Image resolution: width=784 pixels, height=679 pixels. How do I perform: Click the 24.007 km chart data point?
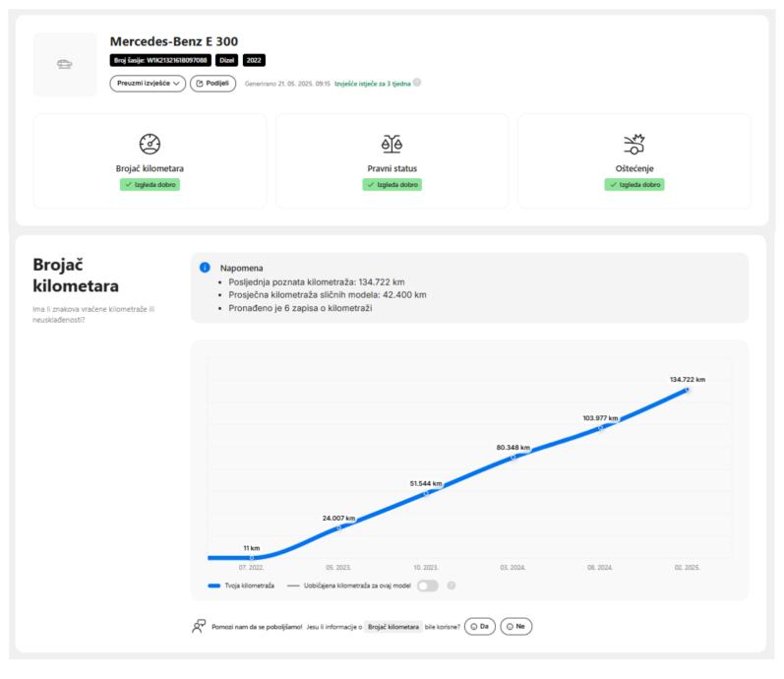[338, 527]
